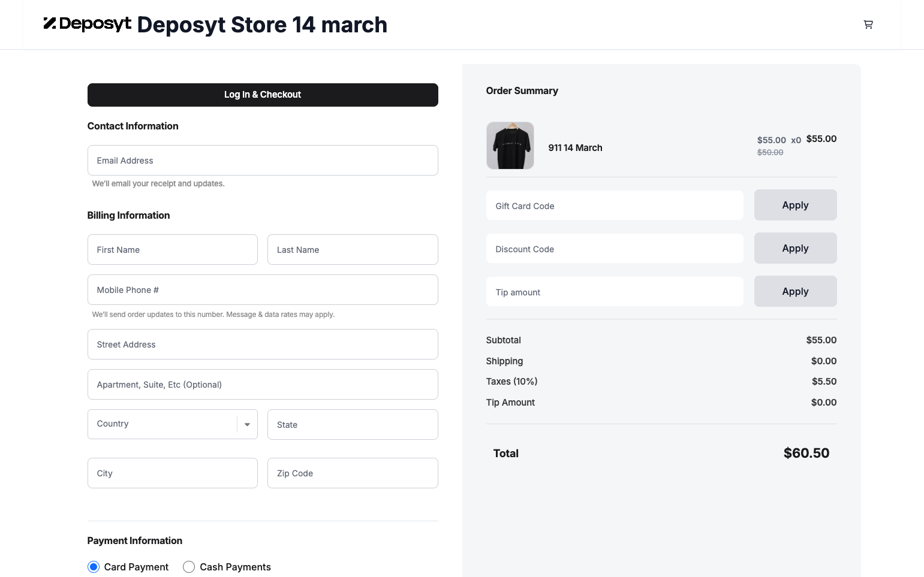Image resolution: width=924 pixels, height=577 pixels.
Task: Click the Shipping label
Action: 504,361
